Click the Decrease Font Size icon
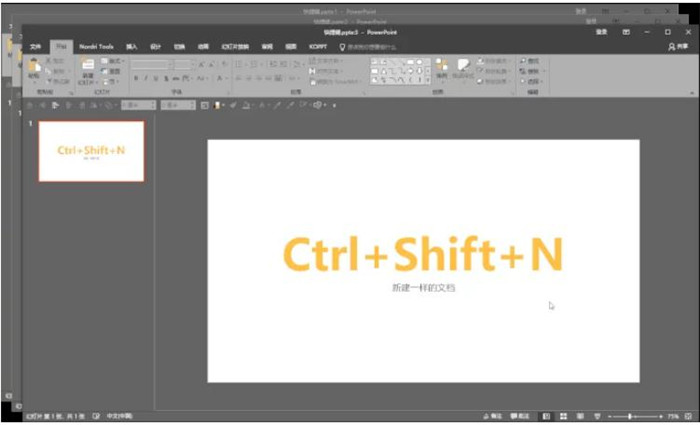The width and height of the screenshot is (700, 425). coord(212,65)
